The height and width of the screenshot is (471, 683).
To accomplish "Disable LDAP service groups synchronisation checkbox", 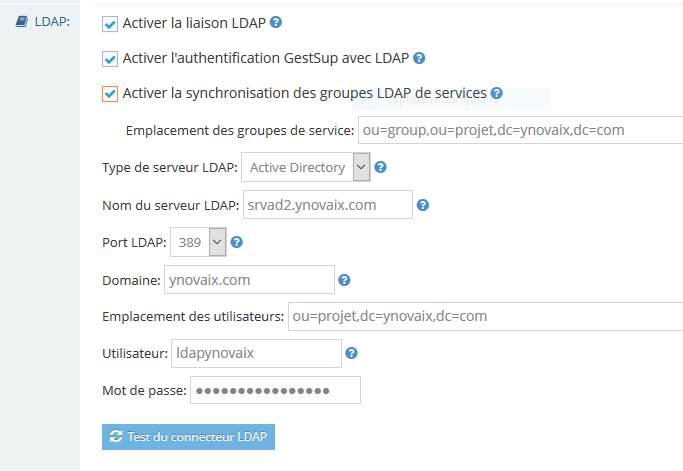I will point(110,94).
